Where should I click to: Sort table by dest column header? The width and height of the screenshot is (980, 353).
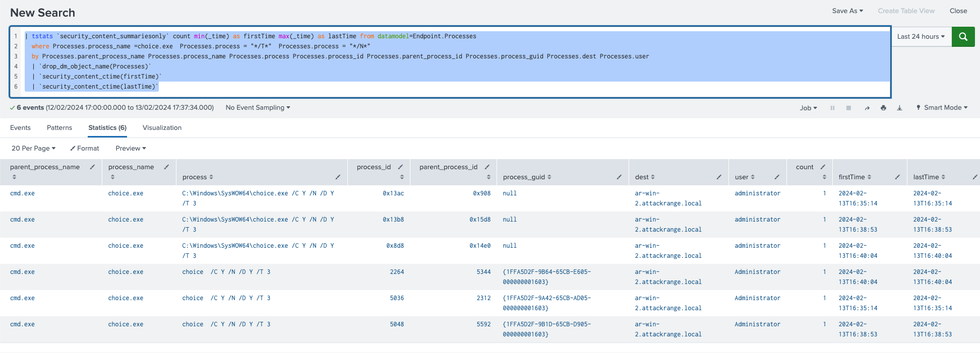(x=645, y=177)
